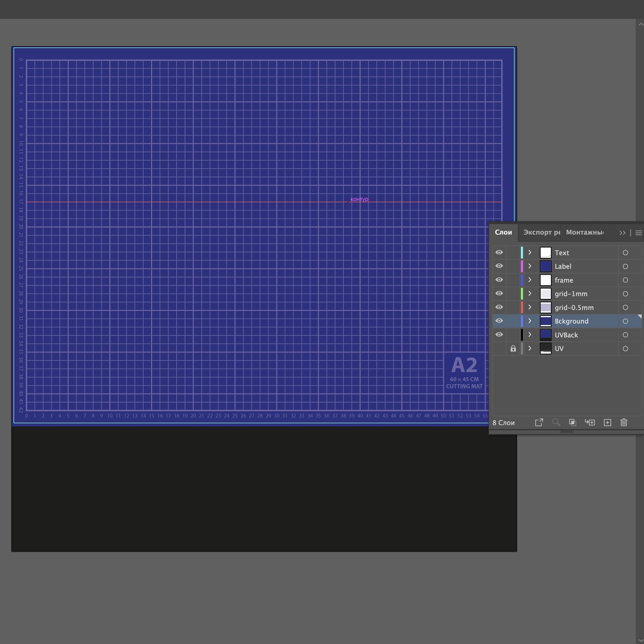Delete selected layer with trash icon
Image resolution: width=644 pixels, height=644 pixels.
click(624, 422)
